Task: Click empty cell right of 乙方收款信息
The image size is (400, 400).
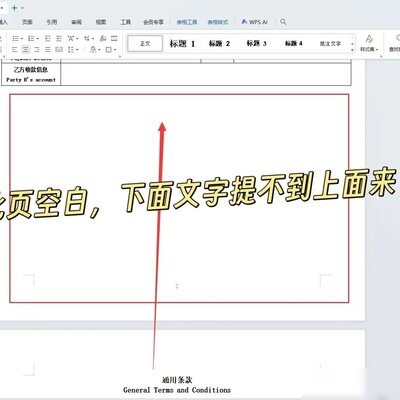Action: [206, 74]
